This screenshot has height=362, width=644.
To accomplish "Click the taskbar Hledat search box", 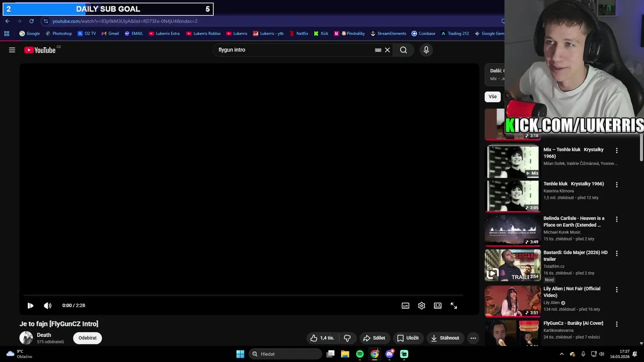I will point(286,354).
